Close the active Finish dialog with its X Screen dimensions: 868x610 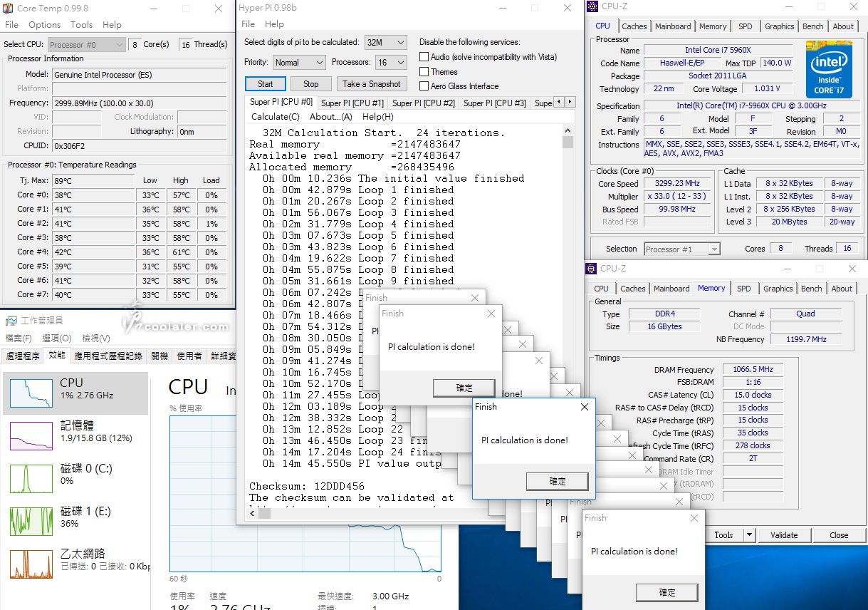click(x=585, y=407)
